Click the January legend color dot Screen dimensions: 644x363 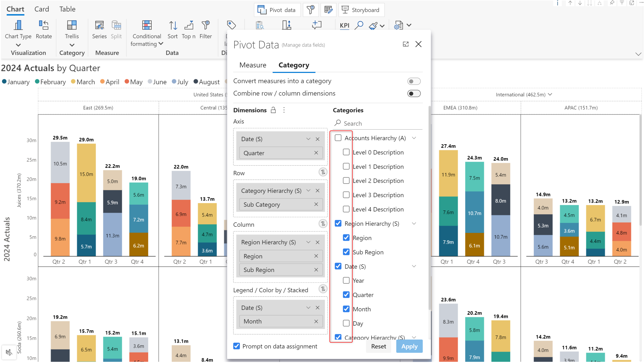tap(4, 82)
